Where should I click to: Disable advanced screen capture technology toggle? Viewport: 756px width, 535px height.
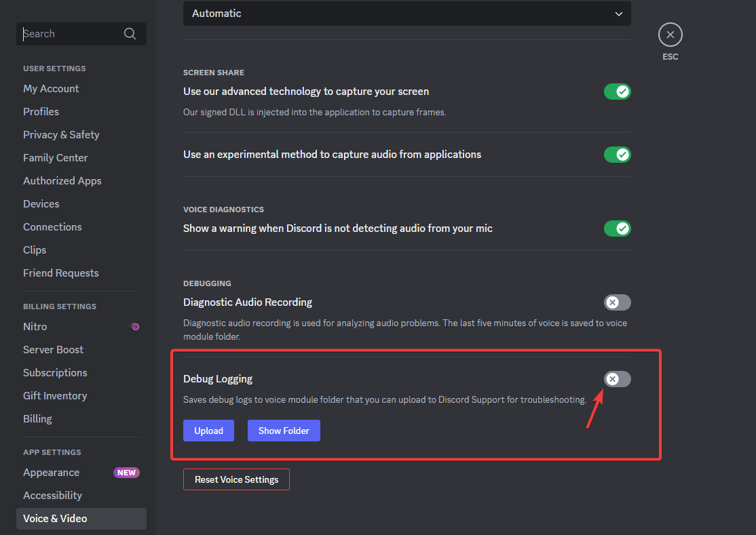point(617,92)
